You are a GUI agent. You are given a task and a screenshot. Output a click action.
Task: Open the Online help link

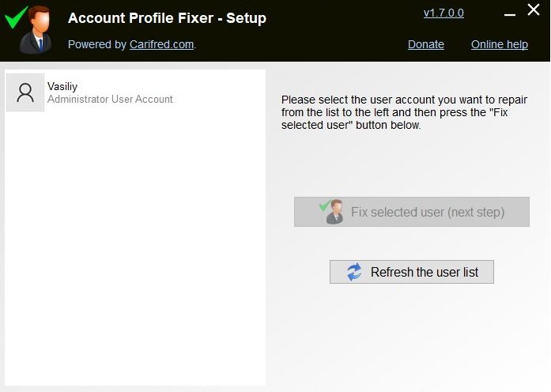tap(499, 44)
